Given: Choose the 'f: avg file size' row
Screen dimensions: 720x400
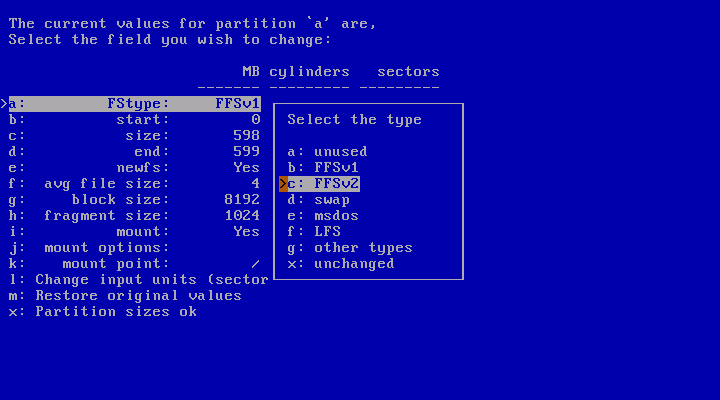Looking at the screenshot, I should (x=135, y=184).
